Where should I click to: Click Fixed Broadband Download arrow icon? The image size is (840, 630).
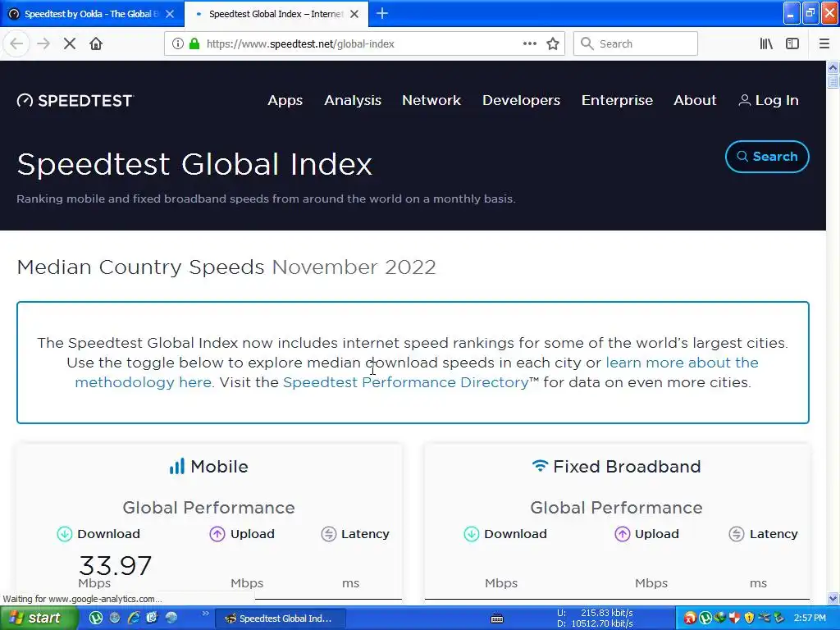(x=472, y=533)
